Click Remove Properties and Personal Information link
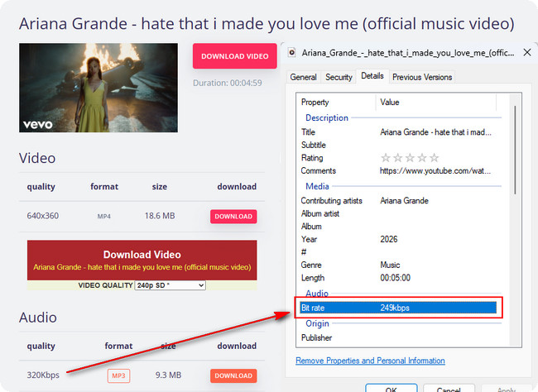The height and width of the screenshot is (392, 538). [x=370, y=361]
